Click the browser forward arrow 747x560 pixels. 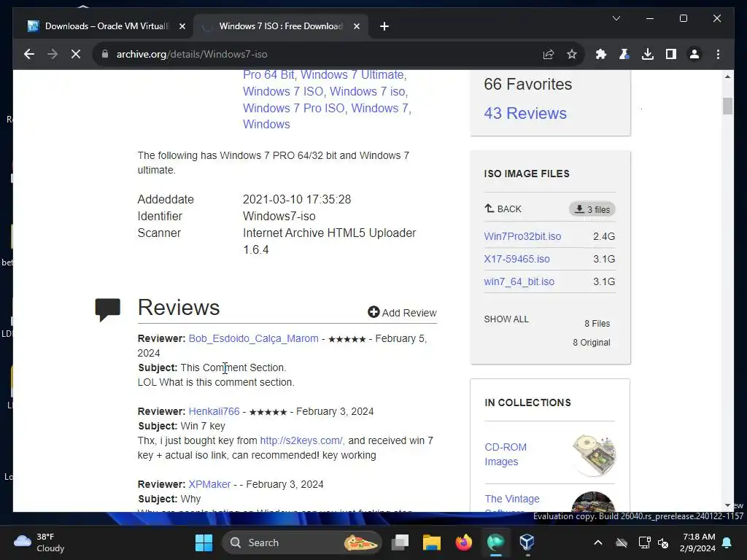[x=53, y=54]
